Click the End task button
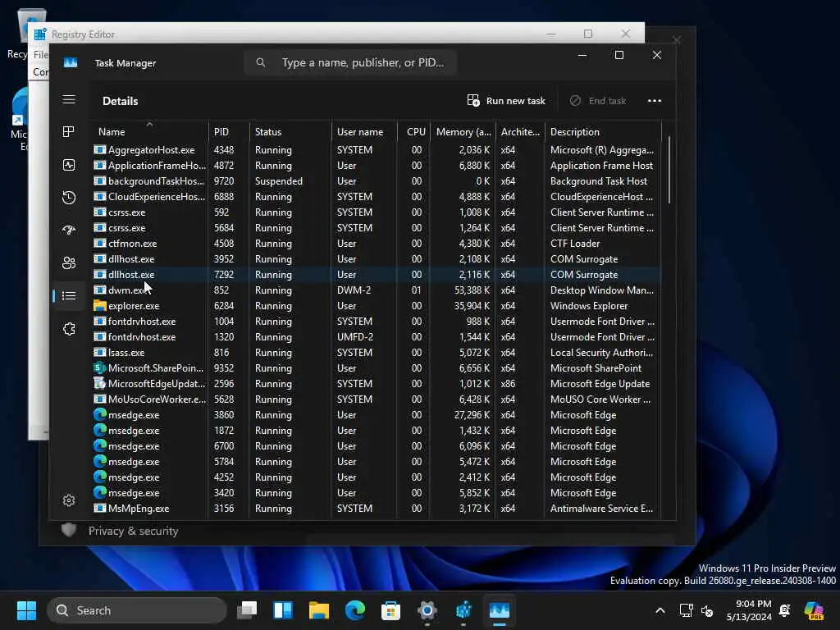 point(598,101)
